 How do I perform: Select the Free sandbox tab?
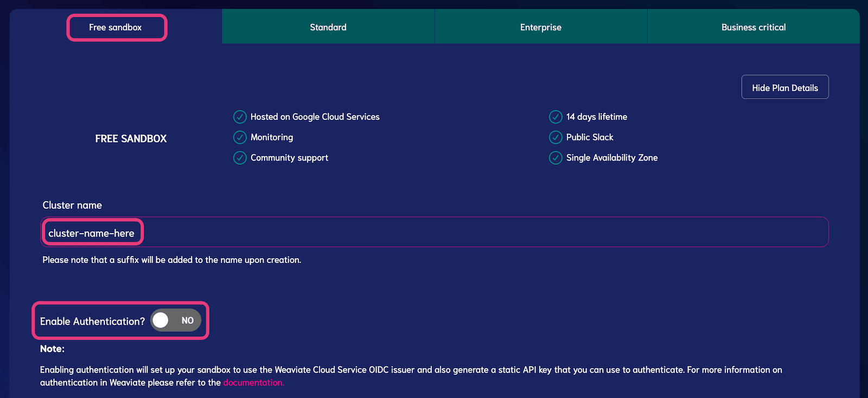[116, 27]
